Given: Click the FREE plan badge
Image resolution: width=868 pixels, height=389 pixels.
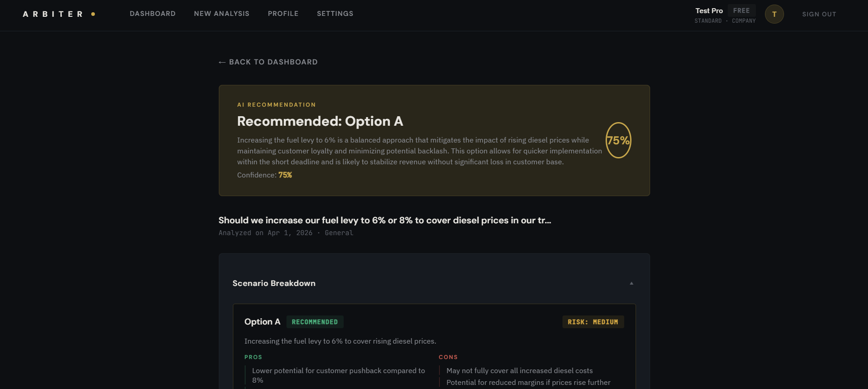Looking at the screenshot, I should pos(741,10).
